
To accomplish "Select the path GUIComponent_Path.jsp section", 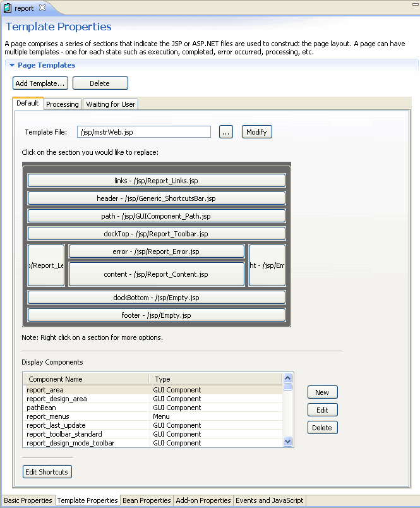I will 157,216.
